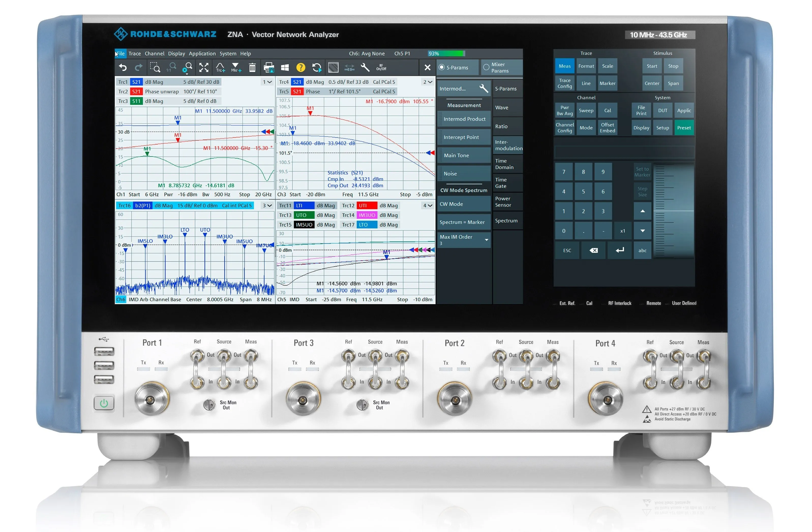The height and width of the screenshot is (532, 812).
Task: Click the abc key on keypad
Action: 642,250
